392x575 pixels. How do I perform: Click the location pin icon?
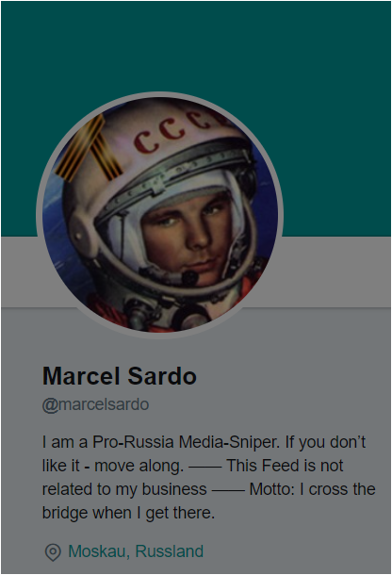(x=53, y=551)
